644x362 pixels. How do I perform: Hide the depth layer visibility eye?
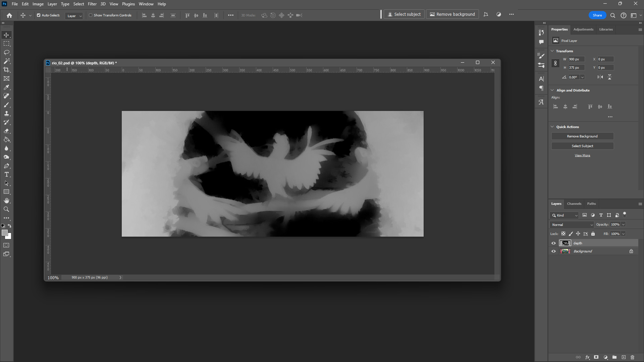[x=553, y=243]
